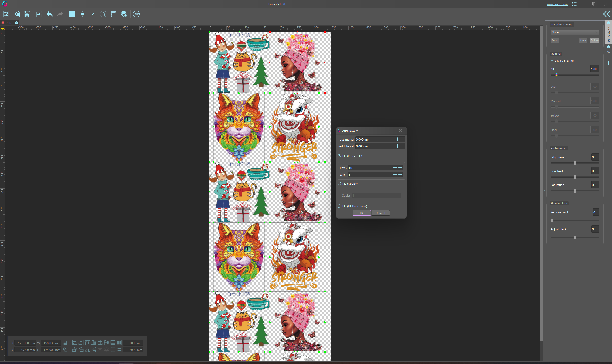Screen dimensions: 612x364
Task: Enable Tile (Rows Cols) radio button
Action: tap(340, 156)
